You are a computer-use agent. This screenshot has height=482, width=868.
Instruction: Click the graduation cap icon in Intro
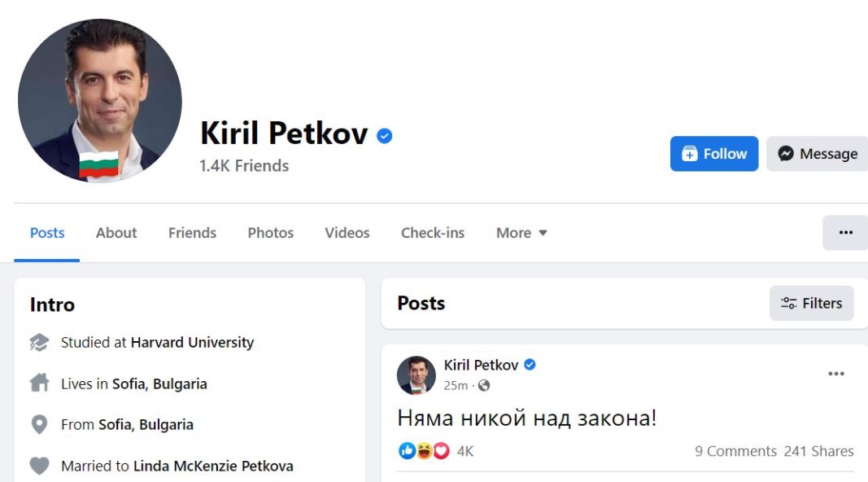click(39, 343)
